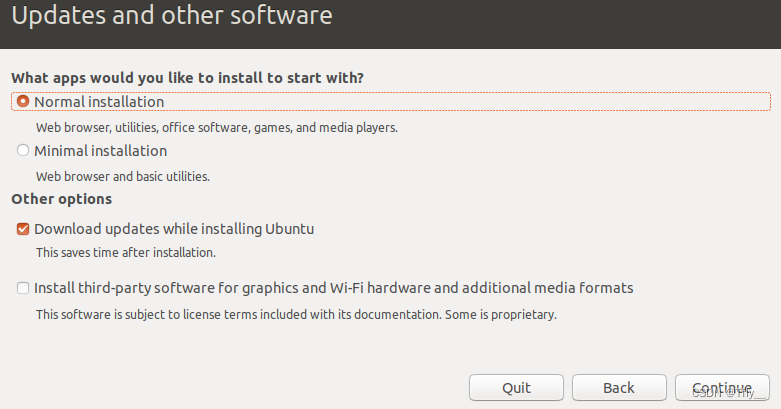This screenshot has width=781, height=409.
Task: Click the Continue button
Action: pos(722,388)
